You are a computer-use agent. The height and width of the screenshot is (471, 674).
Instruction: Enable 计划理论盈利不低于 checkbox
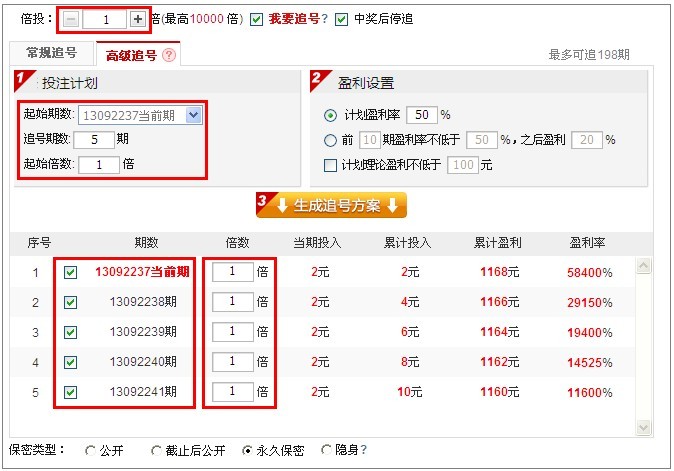tap(331, 164)
